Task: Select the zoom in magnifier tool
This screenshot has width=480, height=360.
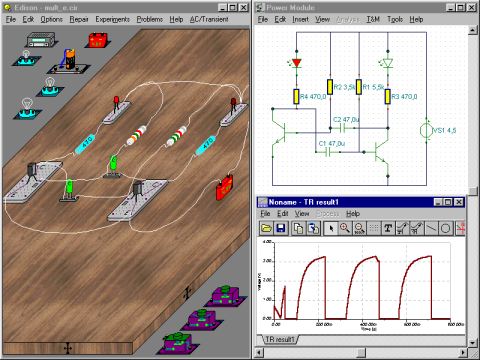Action: coord(345,228)
